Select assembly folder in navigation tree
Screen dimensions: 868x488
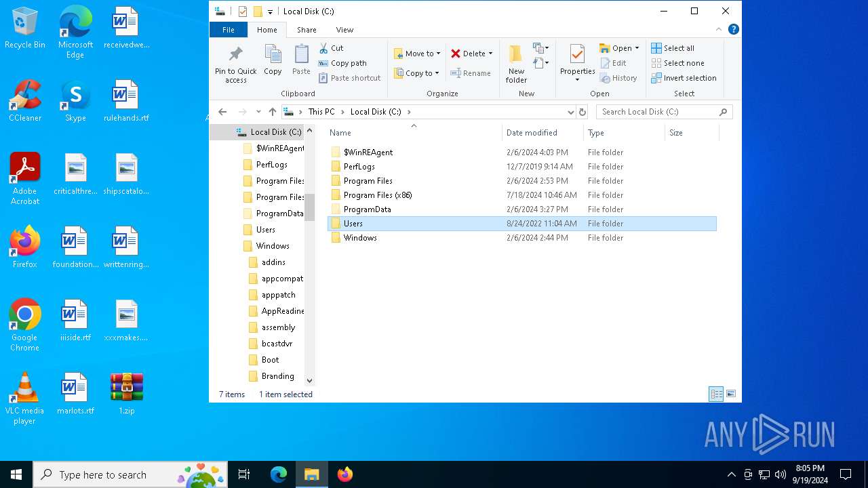tap(278, 327)
